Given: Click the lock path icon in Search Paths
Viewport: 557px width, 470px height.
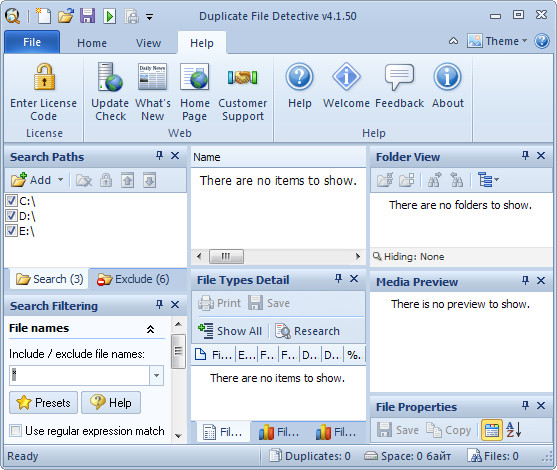Looking at the screenshot, I should pyautogui.click(x=106, y=180).
